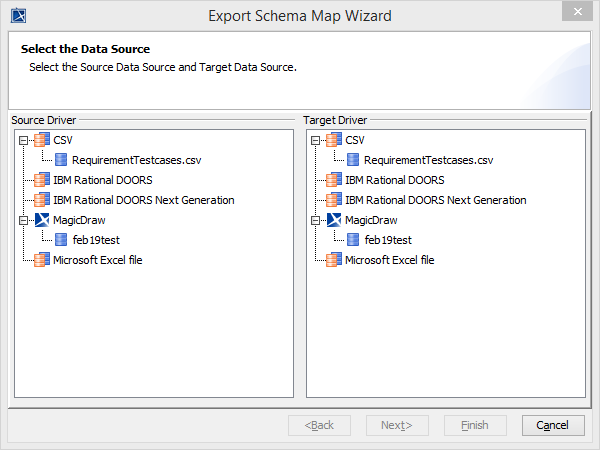Screen dimensions: 600x450
Task: Collapse the MagicDraw node in Source Driver
Action: [23, 220]
